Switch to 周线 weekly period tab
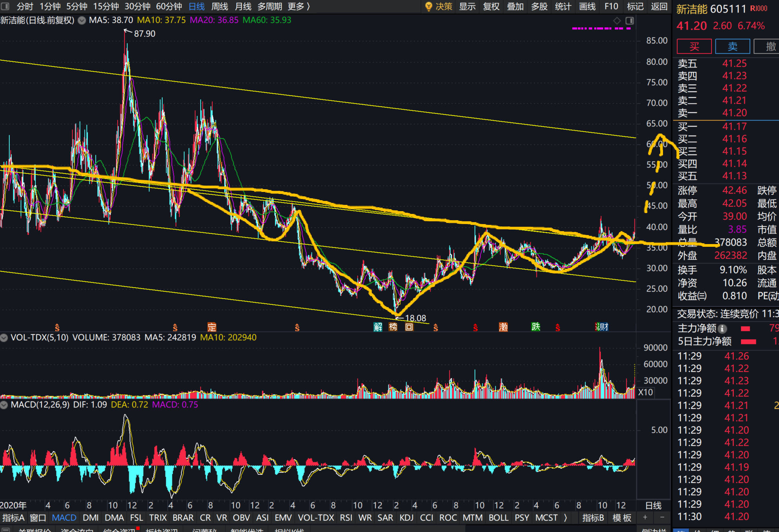 click(x=219, y=6)
